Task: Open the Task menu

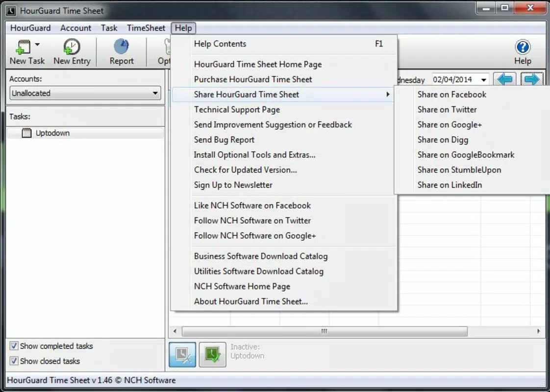Action: tap(109, 28)
